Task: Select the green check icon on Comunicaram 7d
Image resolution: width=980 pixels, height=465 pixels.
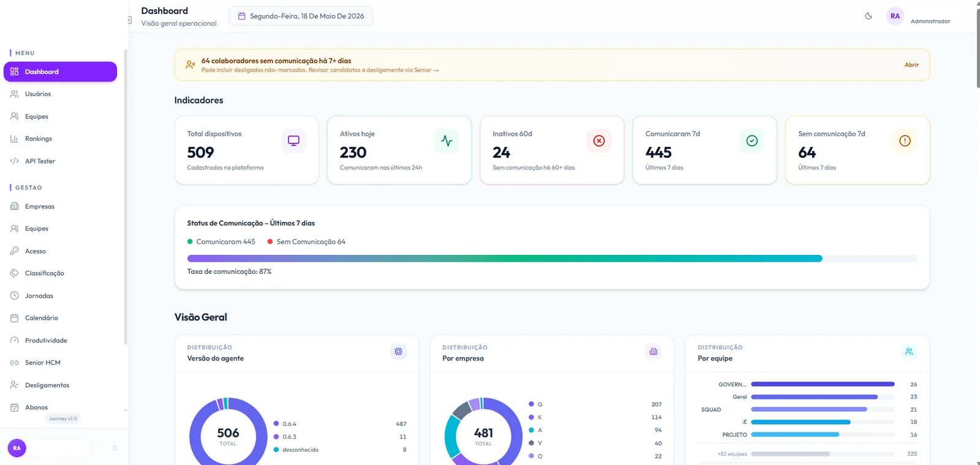Action: point(752,141)
